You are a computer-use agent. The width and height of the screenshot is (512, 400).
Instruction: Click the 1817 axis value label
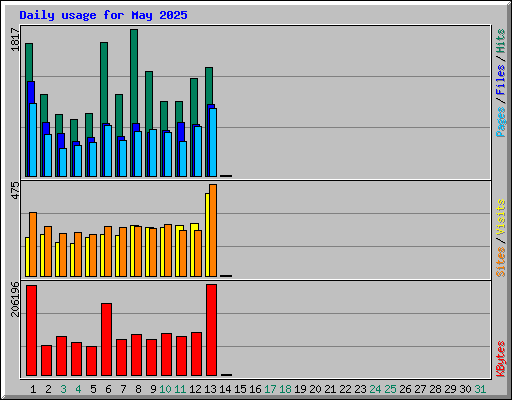click(15, 39)
